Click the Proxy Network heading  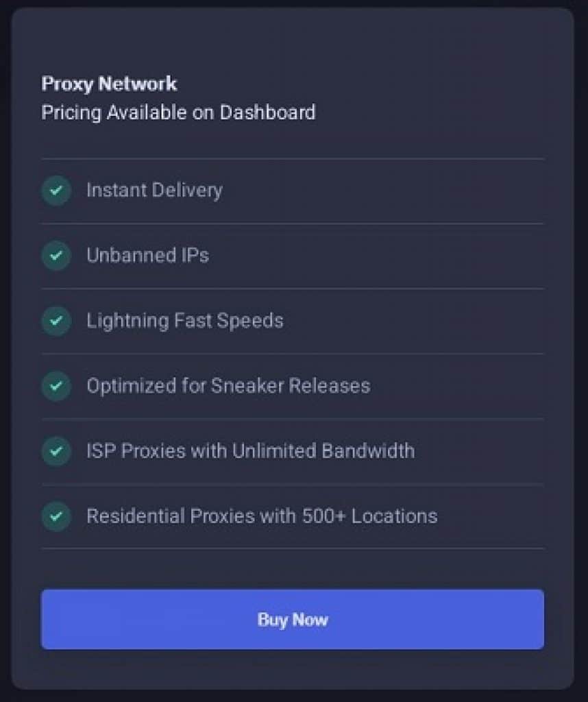pos(109,84)
